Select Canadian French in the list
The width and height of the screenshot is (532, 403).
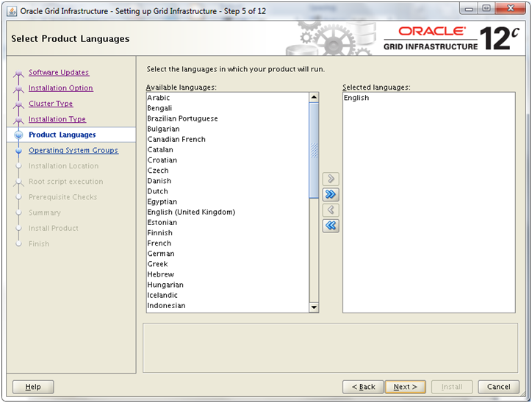point(228,140)
